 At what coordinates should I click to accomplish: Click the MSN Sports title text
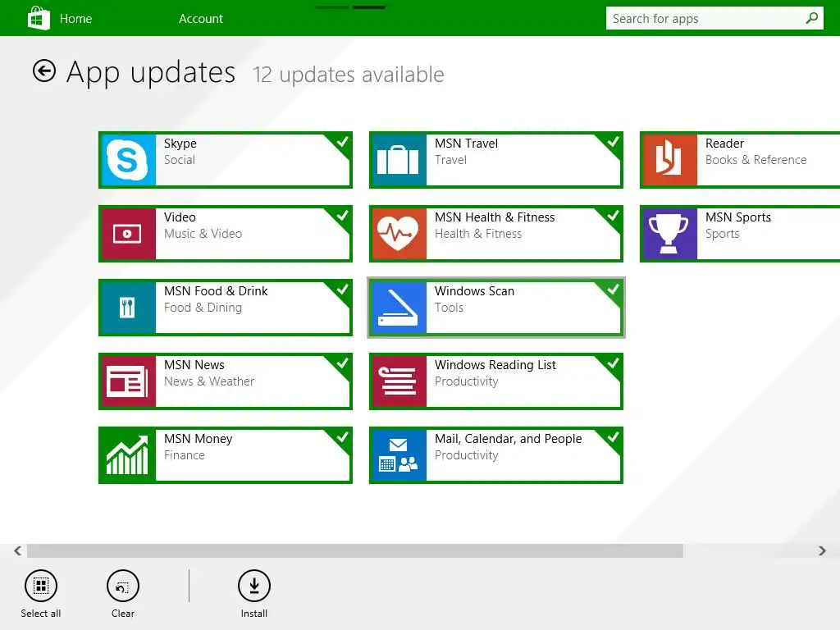point(738,217)
